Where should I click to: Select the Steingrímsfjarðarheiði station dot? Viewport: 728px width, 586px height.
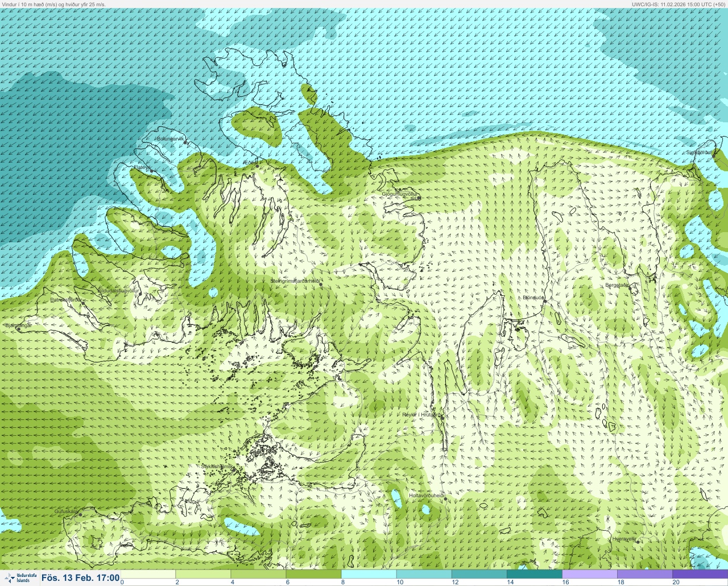pos(321,284)
